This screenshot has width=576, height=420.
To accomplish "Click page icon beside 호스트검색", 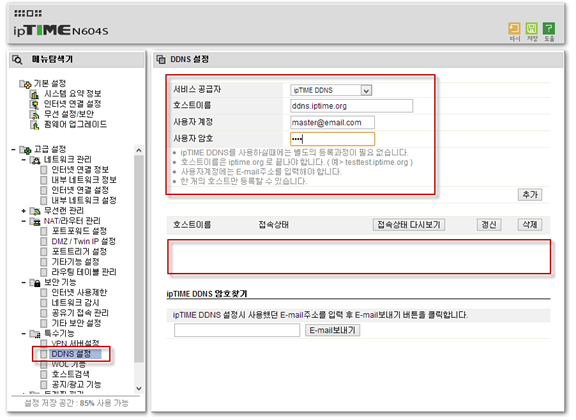I will click(44, 375).
